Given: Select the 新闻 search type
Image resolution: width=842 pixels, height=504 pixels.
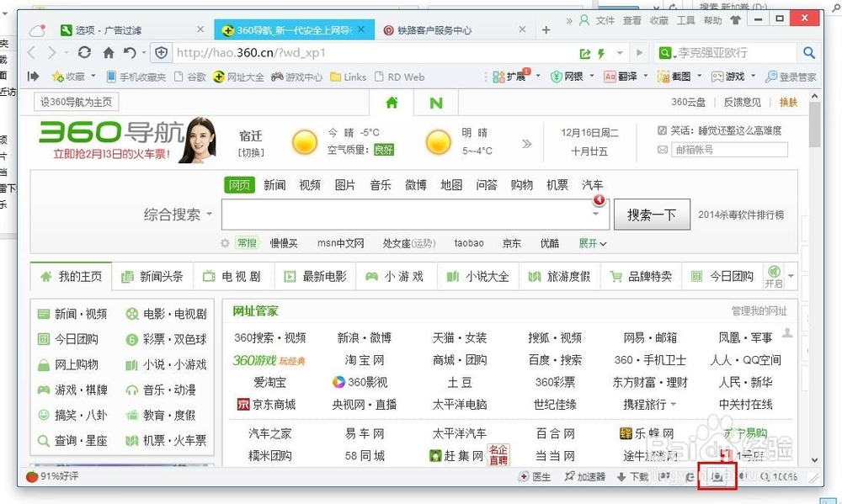Looking at the screenshot, I should (x=274, y=184).
